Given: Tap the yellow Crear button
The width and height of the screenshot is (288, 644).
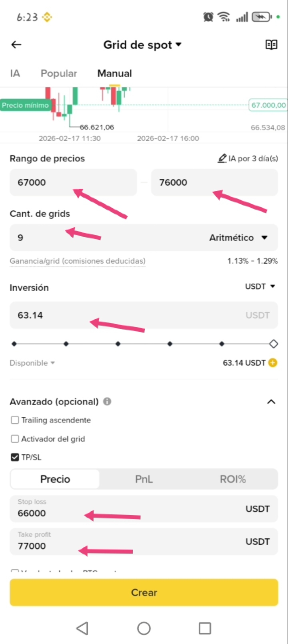Looking at the screenshot, I should (144, 592).
